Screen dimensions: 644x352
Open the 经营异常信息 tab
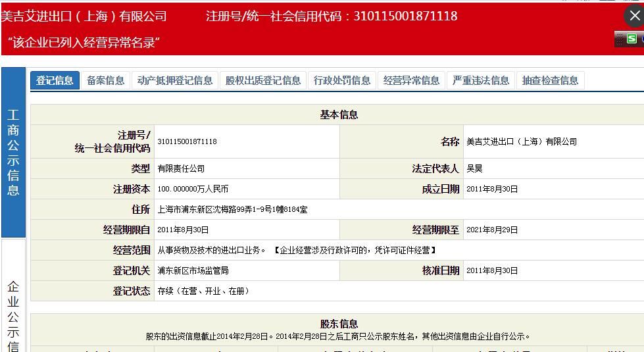tap(411, 80)
